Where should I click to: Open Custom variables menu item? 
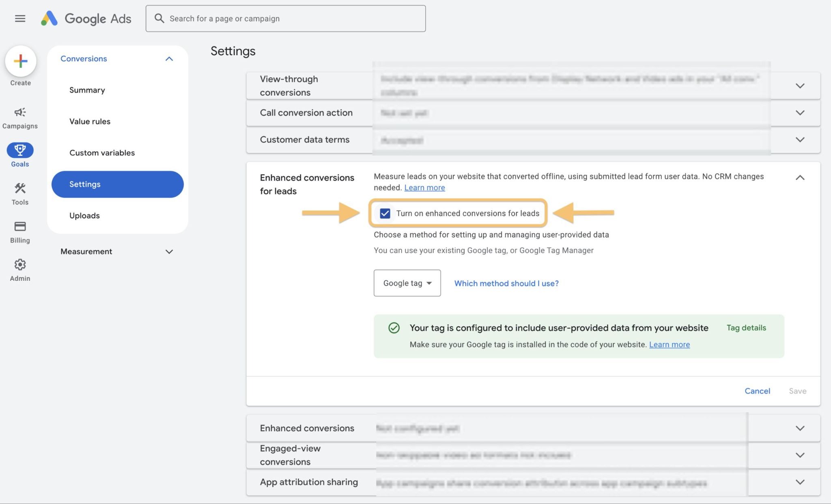tap(102, 153)
